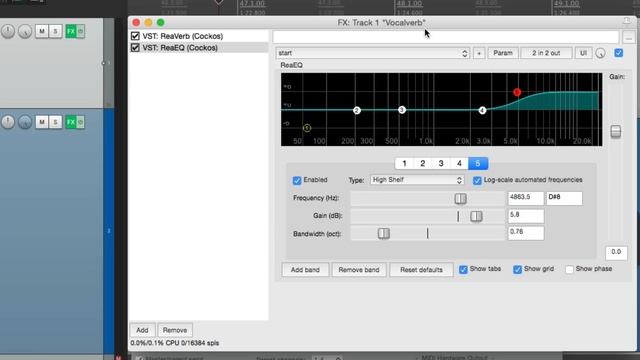Click the empty comment field above preset

point(446,37)
